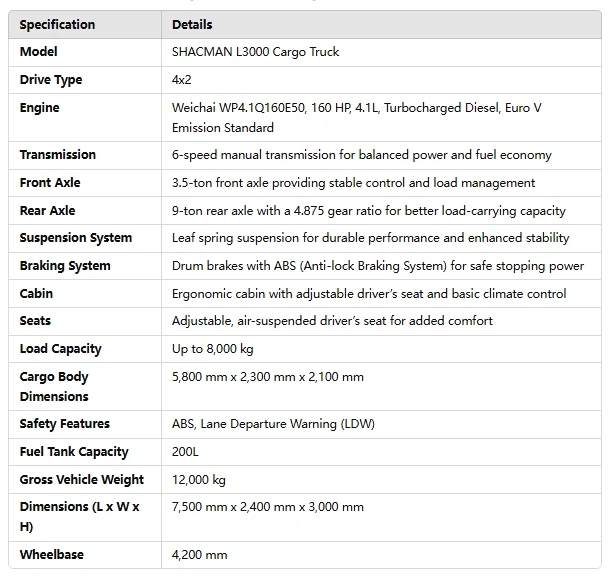Click the Cargo Body Dimensions label
Image resolution: width=611 pixels, height=580 pixels.
click(54, 386)
